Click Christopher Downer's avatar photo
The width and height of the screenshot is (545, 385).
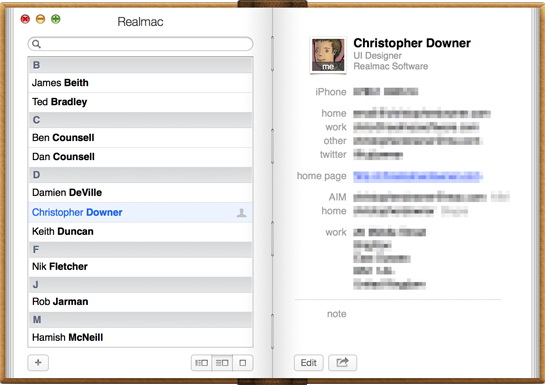click(328, 55)
